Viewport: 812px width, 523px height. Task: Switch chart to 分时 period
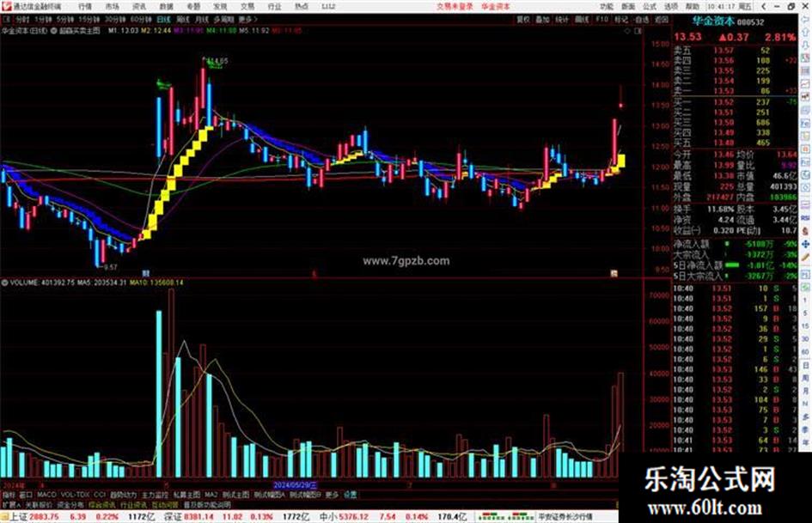point(21,19)
